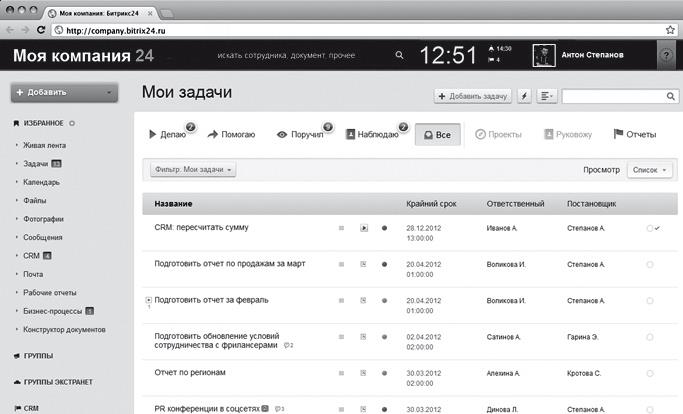The height and width of the screenshot is (414, 683).
Task: Open Календарь in the sidebar
Action: pos(41,182)
